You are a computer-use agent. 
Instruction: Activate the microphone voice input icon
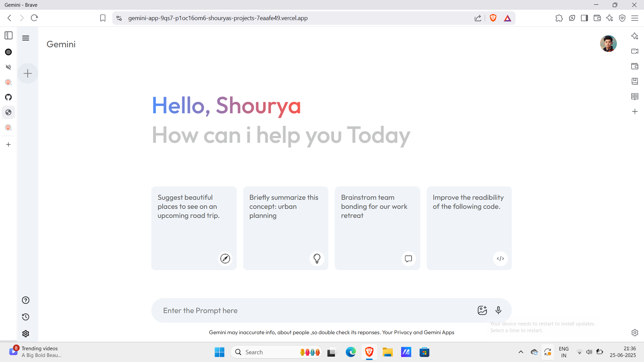pos(498,310)
